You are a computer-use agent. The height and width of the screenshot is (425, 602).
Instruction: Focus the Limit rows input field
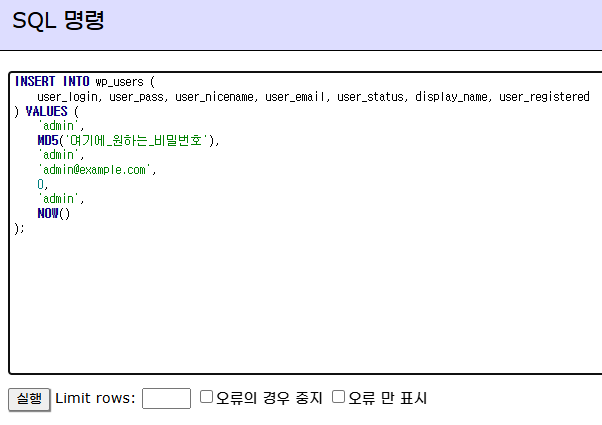[166, 398]
